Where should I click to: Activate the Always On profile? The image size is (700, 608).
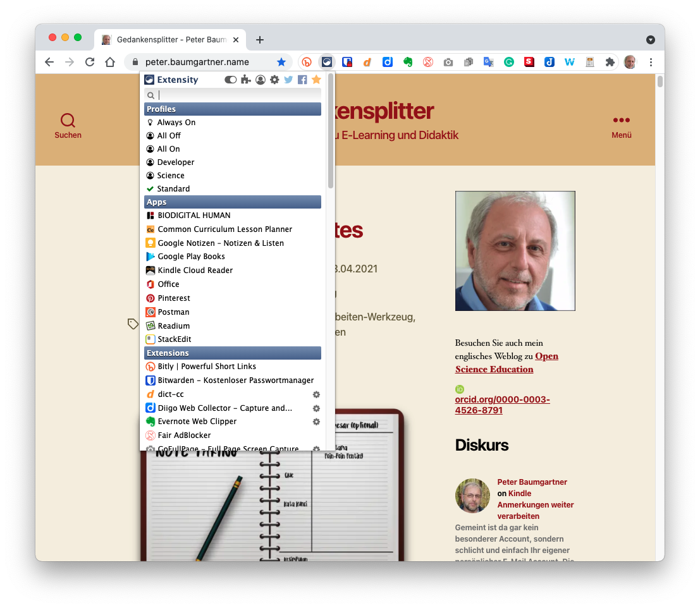point(175,122)
